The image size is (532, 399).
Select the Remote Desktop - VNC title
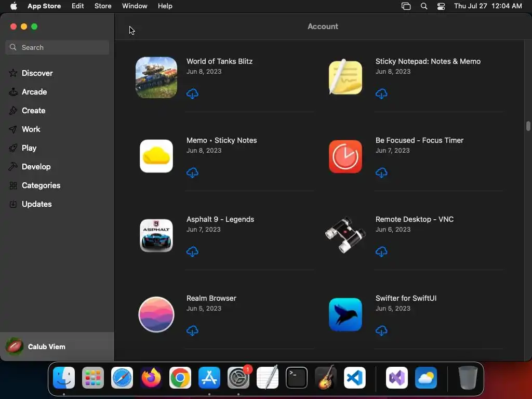(414, 219)
